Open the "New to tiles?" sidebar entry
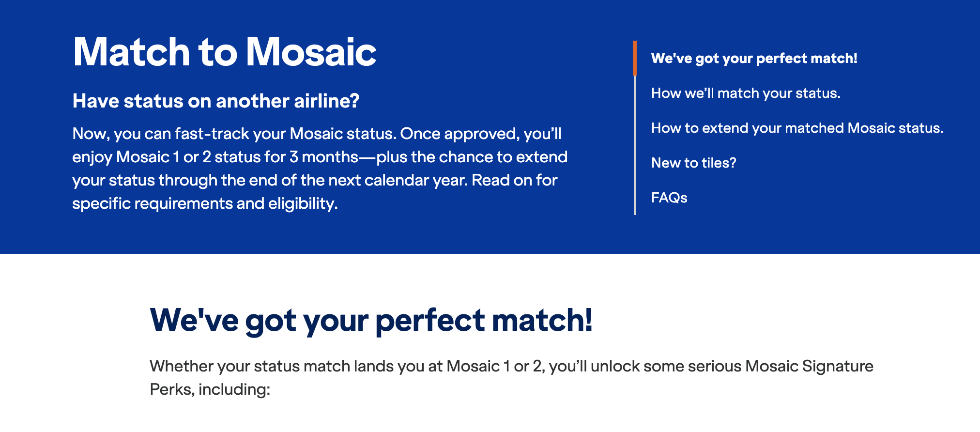The width and height of the screenshot is (980, 432). point(694,163)
